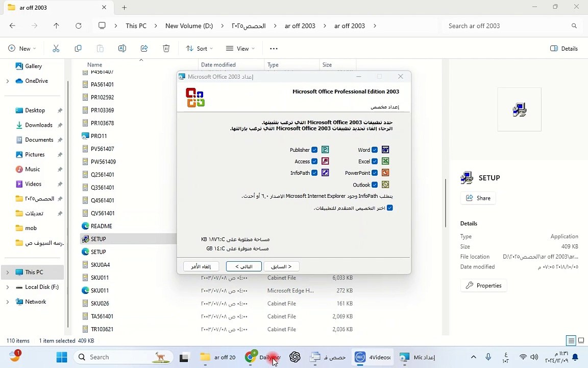The width and height of the screenshot is (588, 368).
Task: Sort by the Date modified column header
Action: pyautogui.click(x=218, y=64)
